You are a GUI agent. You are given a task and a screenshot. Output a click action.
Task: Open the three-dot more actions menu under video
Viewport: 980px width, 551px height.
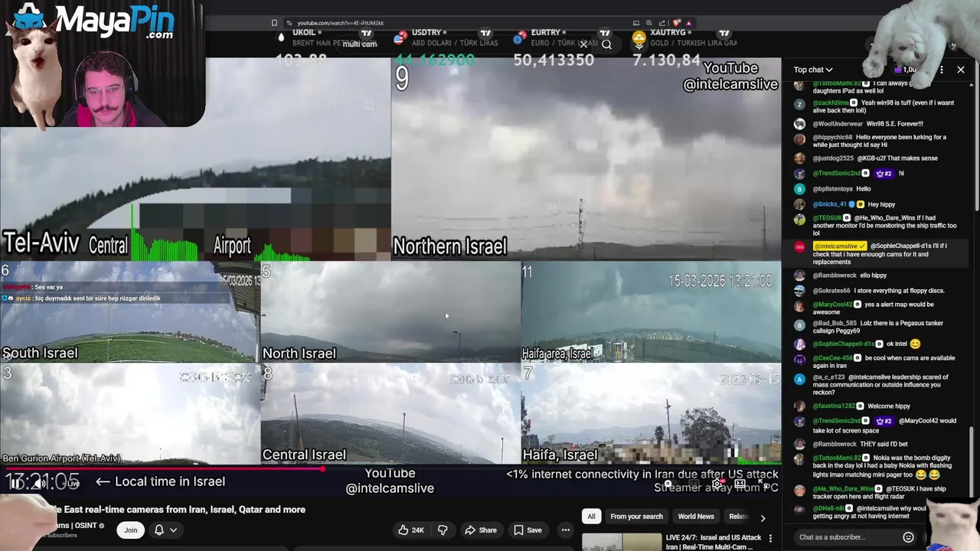coord(565,530)
